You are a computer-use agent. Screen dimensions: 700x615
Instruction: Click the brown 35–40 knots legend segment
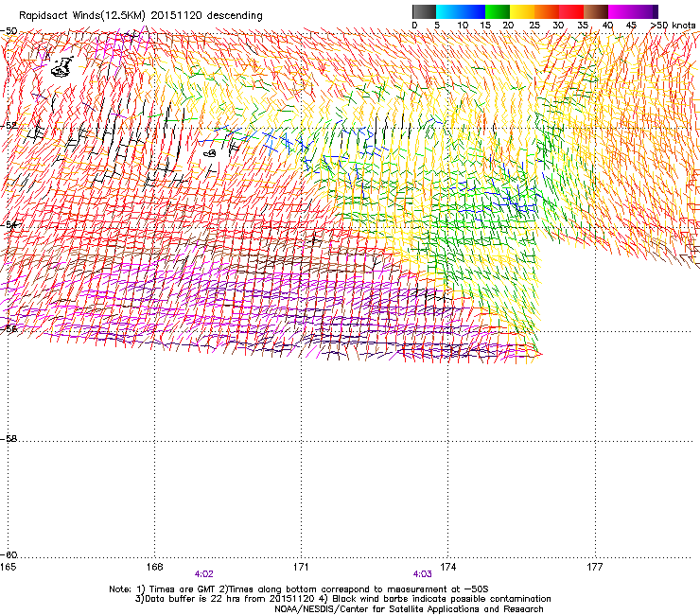click(596, 11)
